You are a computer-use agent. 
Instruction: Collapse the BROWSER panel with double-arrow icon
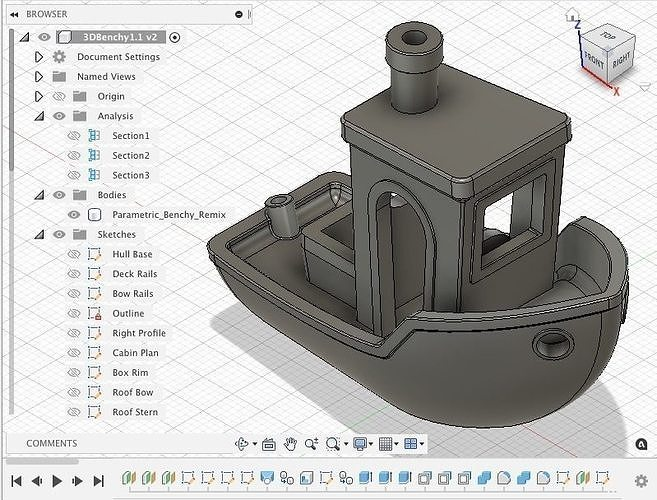pos(14,15)
